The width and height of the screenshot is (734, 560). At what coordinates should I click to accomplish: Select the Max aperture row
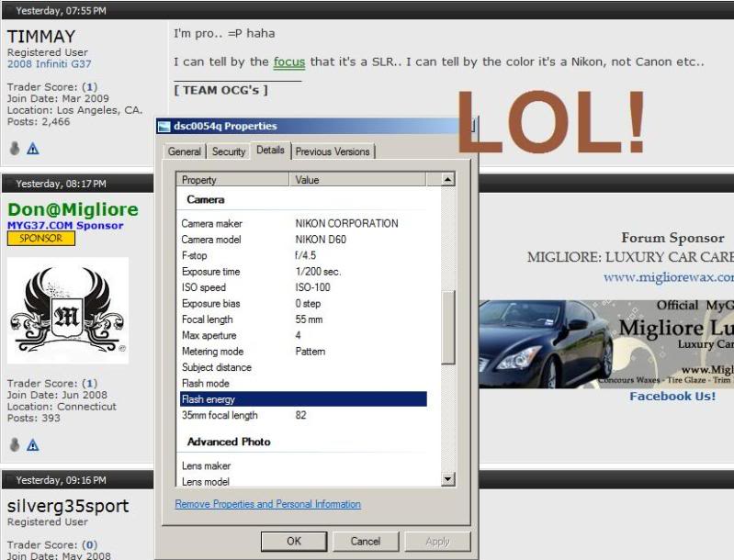[303, 335]
